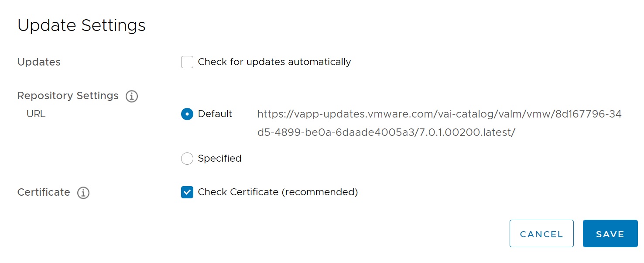Image resolution: width=644 pixels, height=263 pixels.
Task: Click the Certificate info icon
Action: pos(83,193)
